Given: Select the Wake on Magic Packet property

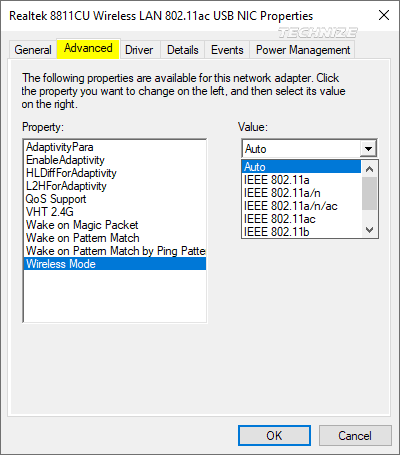Looking at the screenshot, I should [115, 225].
